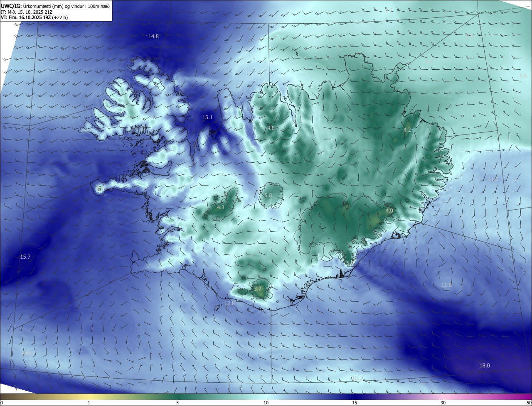Click the 0 tick on colour scale
532x406 pixels.
click(2, 403)
